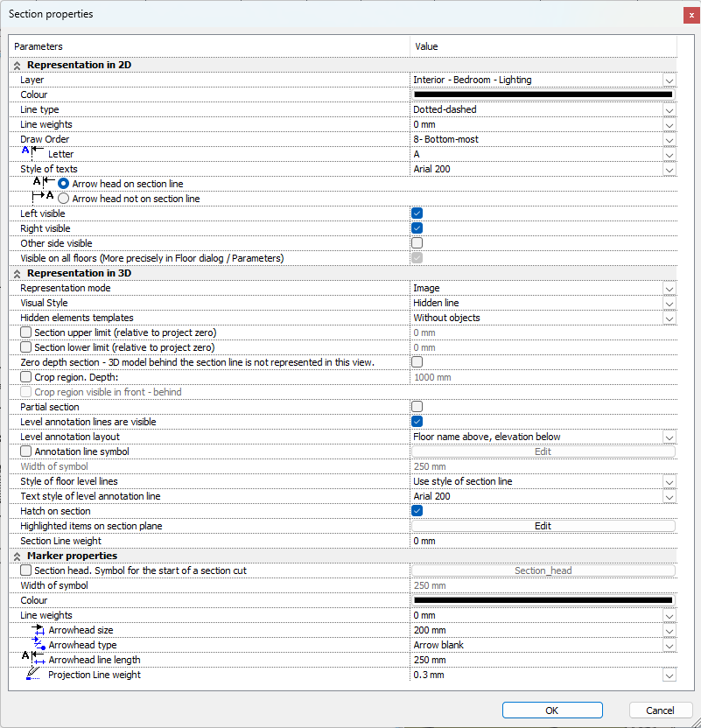Click the OK button
The width and height of the screenshot is (701, 728).
click(x=552, y=710)
